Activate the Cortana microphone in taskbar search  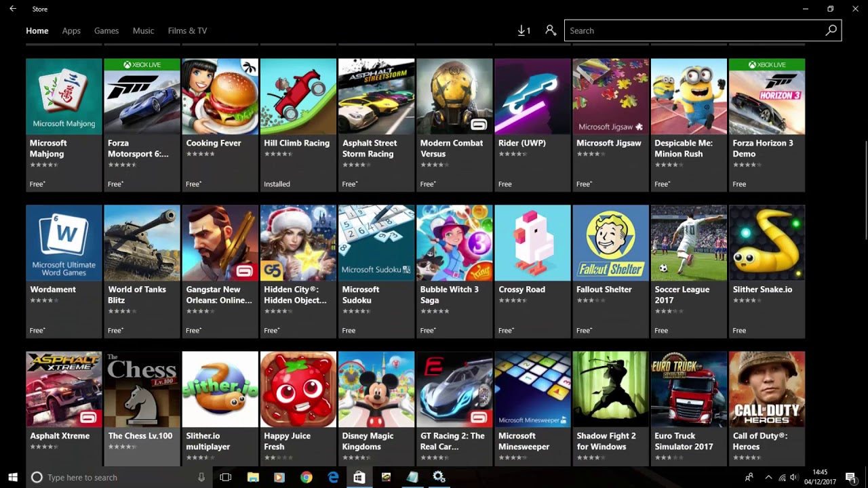pyautogui.click(x=201, y=477)
